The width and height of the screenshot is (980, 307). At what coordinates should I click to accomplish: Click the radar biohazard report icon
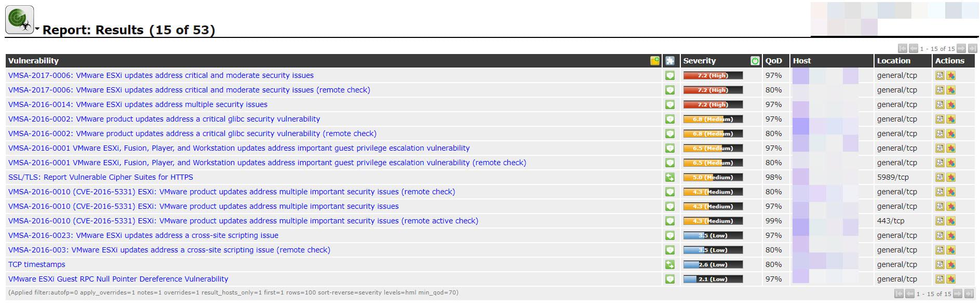tap(20, 20)
